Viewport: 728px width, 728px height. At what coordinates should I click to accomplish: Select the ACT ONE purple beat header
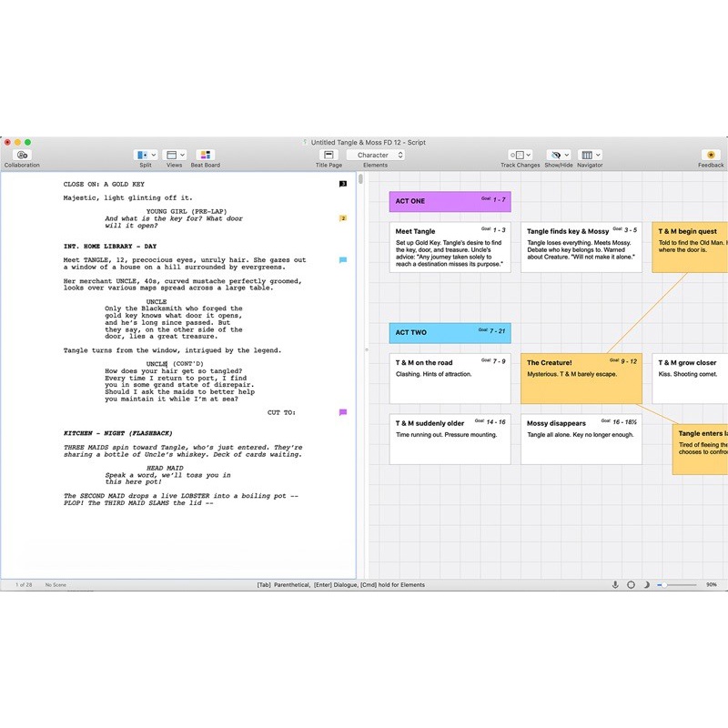point(450,201)
